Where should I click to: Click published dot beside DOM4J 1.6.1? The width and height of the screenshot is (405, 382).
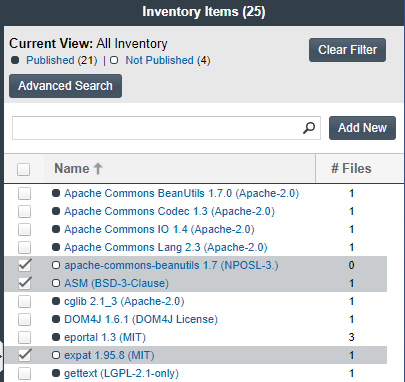pos(56,319)
